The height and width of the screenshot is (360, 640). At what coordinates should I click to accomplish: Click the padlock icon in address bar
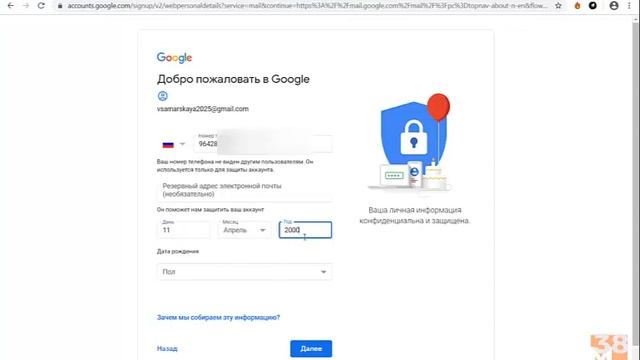coord(60,6)
